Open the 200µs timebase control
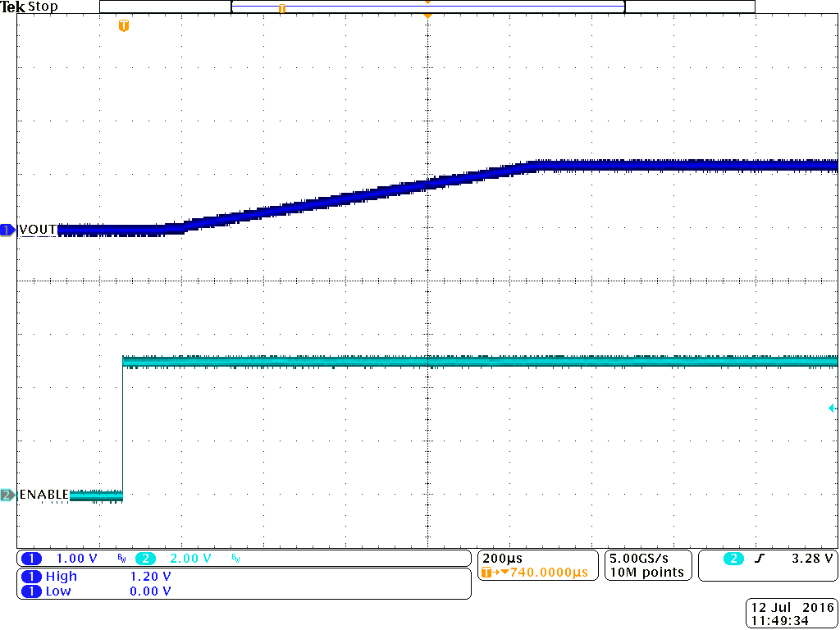The height and width of the screenshot is (630, 840). pyautogui.click(x=501, y=558)
